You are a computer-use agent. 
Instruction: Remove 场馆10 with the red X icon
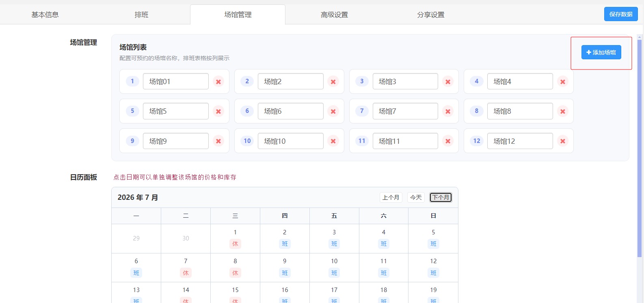(333, 141)
